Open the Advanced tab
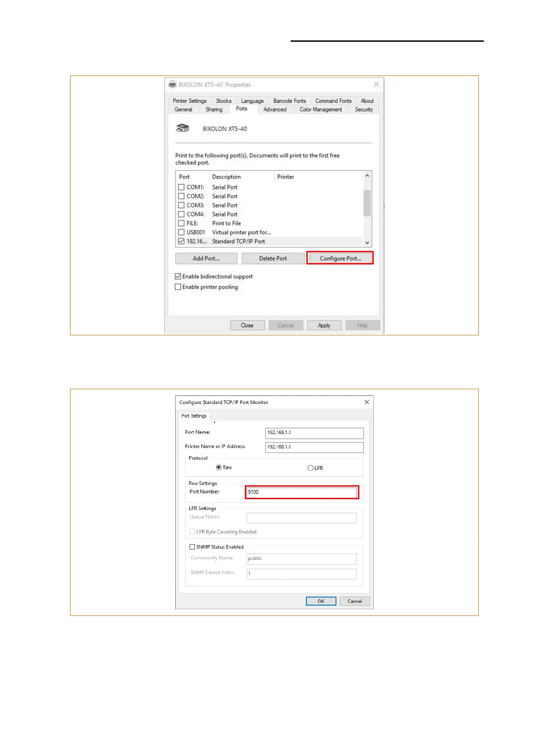Viewport: 535px width, 756px height. coord(275,110)
